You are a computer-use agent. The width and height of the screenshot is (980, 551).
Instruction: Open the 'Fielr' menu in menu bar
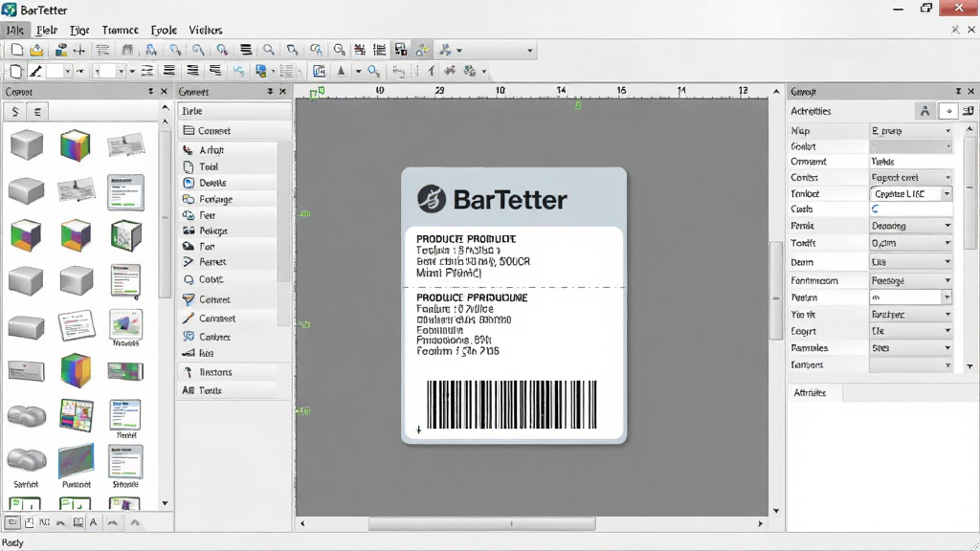(x=47, y=30)
